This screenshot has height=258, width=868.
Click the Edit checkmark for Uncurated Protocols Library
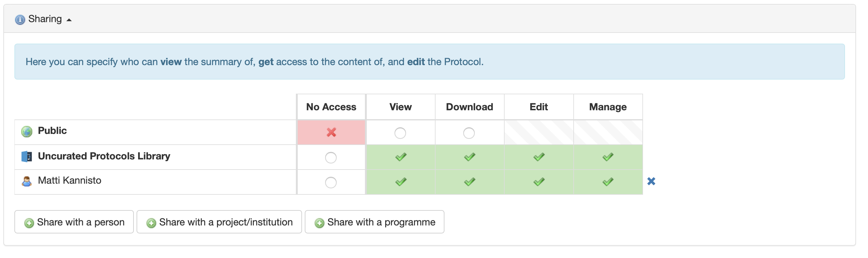pos(539,157)
